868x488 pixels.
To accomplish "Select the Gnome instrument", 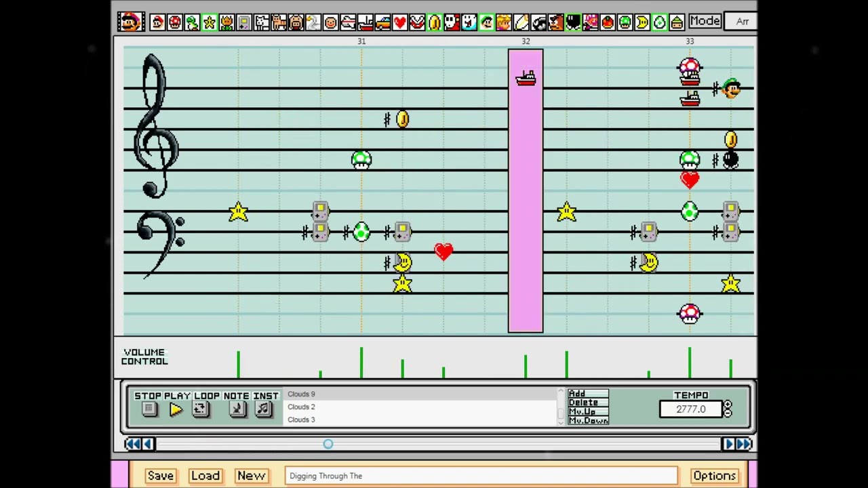I will click(x=677, y=22).
